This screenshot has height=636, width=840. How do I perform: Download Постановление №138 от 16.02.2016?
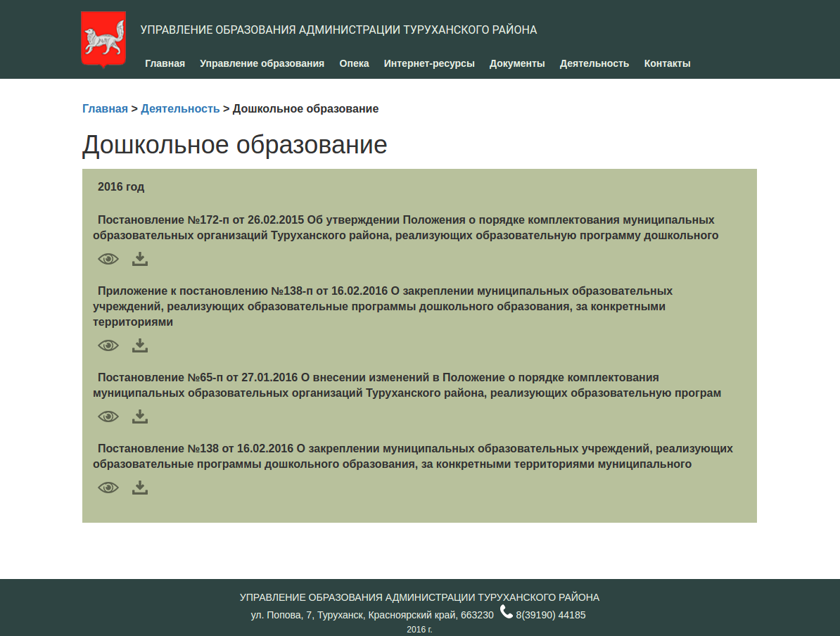pos(140,488)
